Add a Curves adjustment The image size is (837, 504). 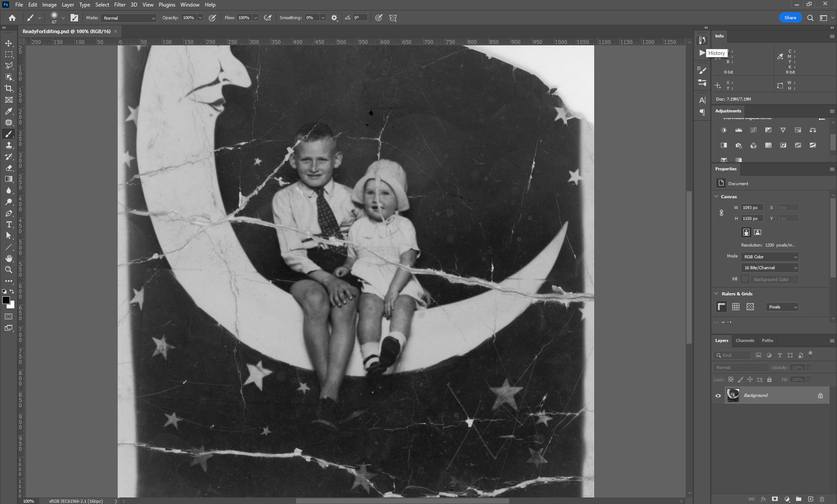point(753,130)
